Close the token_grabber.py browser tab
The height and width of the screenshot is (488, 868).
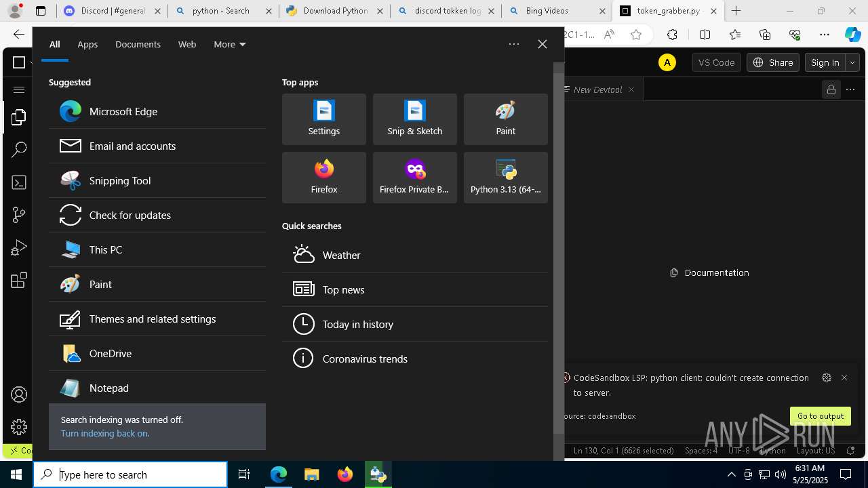(x=713, y=11)
